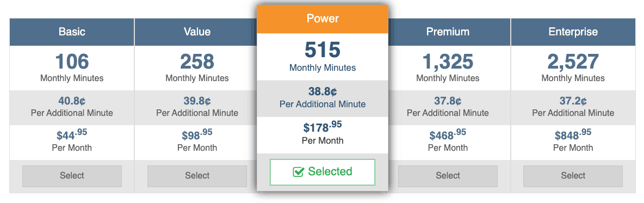Select the Premium plan
Viewport: 644px width, 203px height.
click(x=448, y=176)
